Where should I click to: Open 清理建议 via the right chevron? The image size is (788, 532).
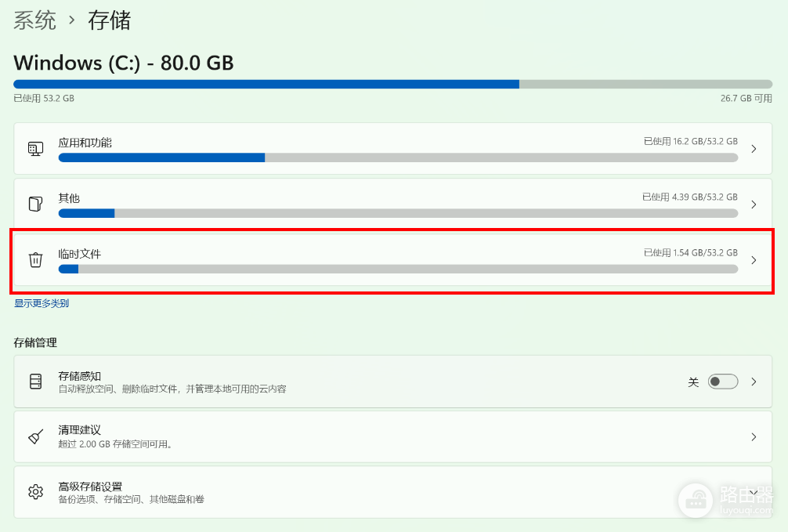[754, 437]
